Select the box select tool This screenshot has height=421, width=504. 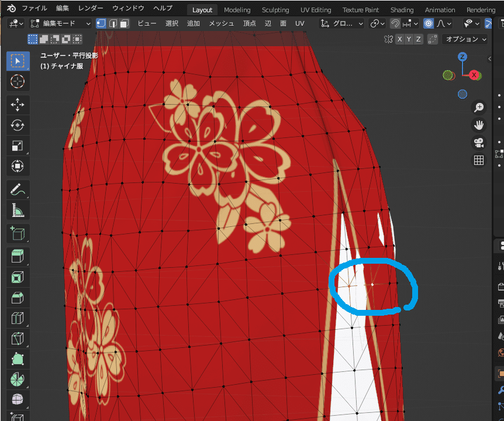click(x=18, y=61)
